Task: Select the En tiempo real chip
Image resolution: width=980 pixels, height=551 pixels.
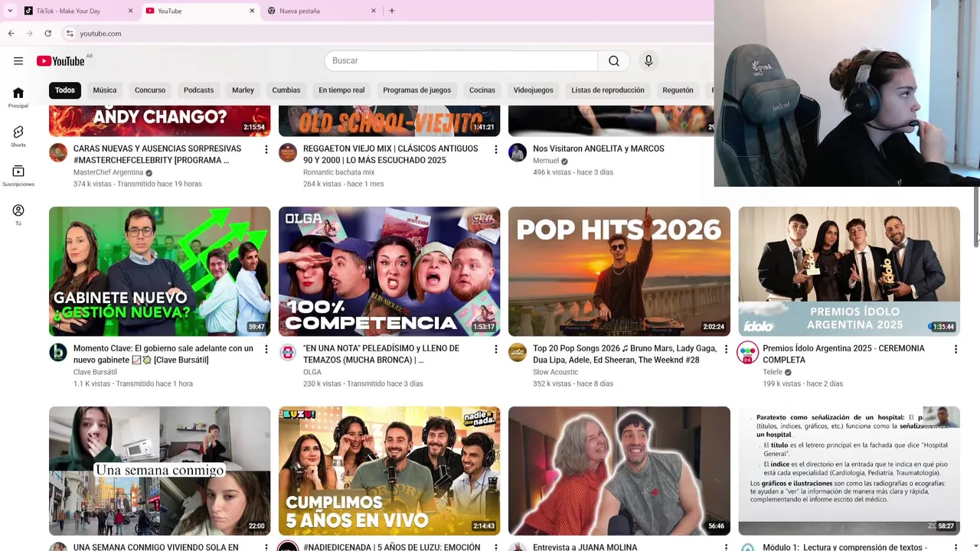Action: point(341,90)
